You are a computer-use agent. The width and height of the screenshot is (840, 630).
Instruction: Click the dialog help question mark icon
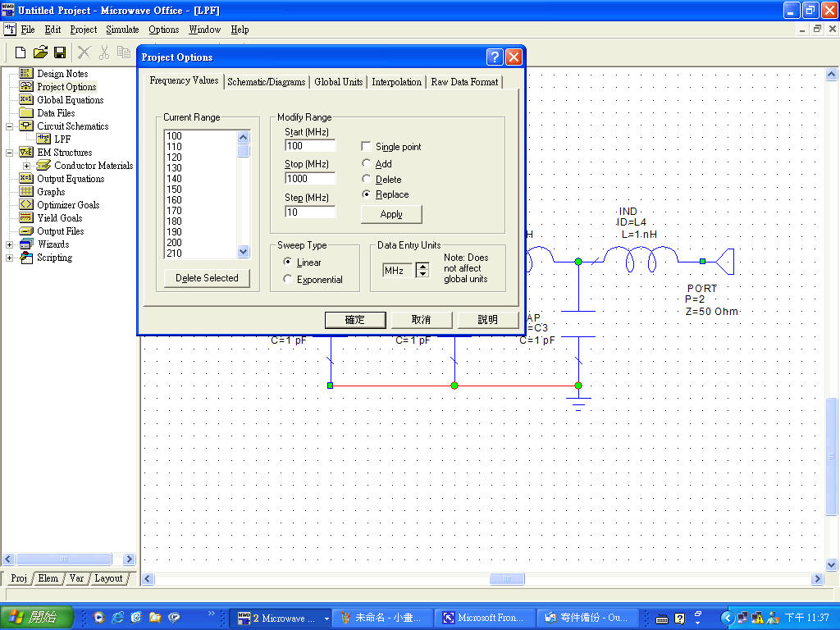(x=495, y=57)
